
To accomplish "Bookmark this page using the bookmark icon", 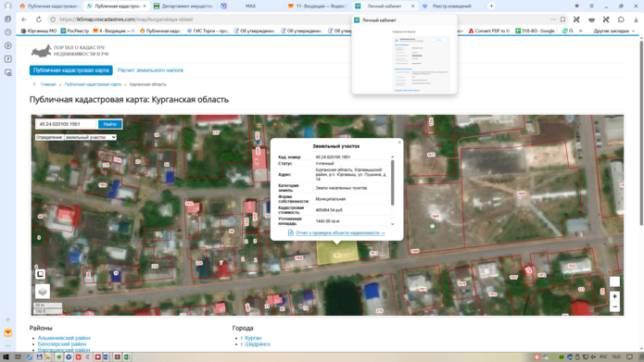I will 562,19.
